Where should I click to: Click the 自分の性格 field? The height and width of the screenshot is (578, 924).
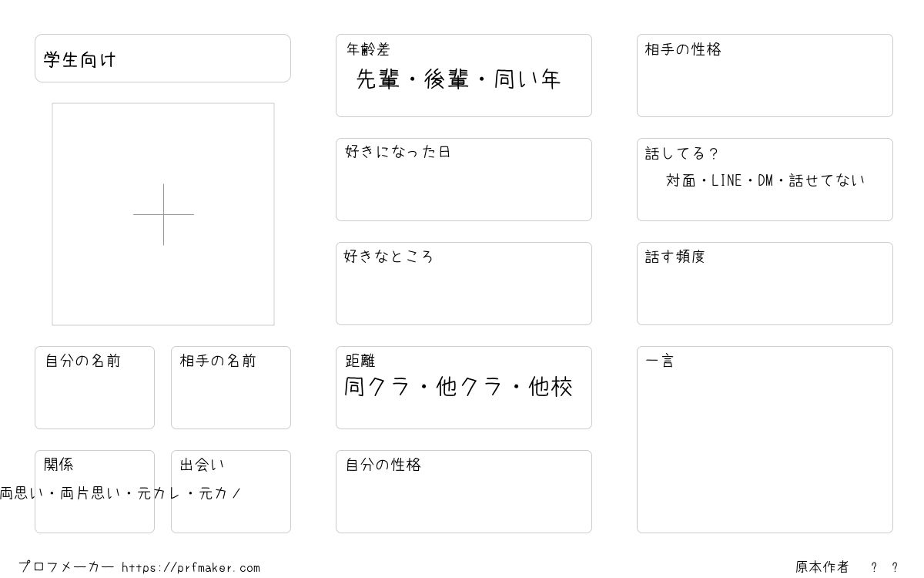coord(464,492)
